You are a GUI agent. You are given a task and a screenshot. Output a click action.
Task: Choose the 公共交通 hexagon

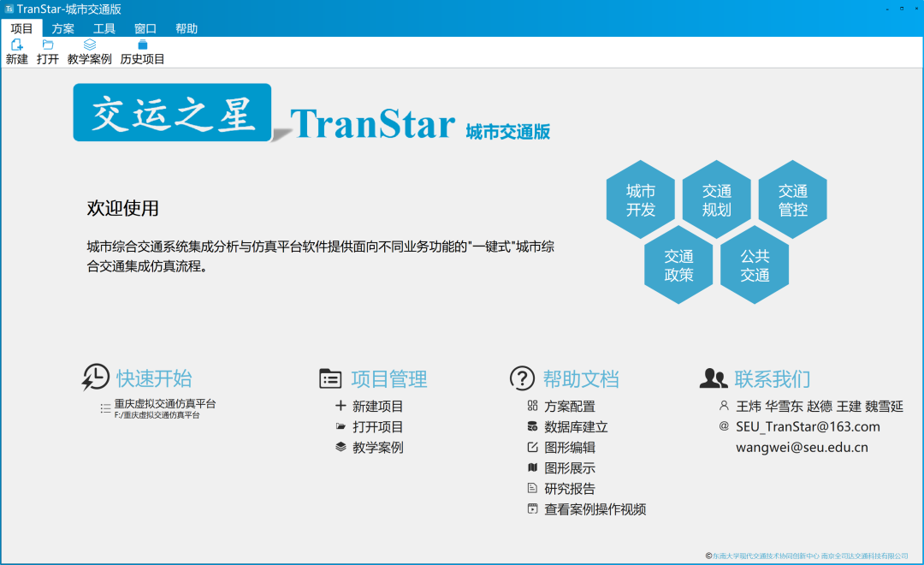tap(755, 265)
